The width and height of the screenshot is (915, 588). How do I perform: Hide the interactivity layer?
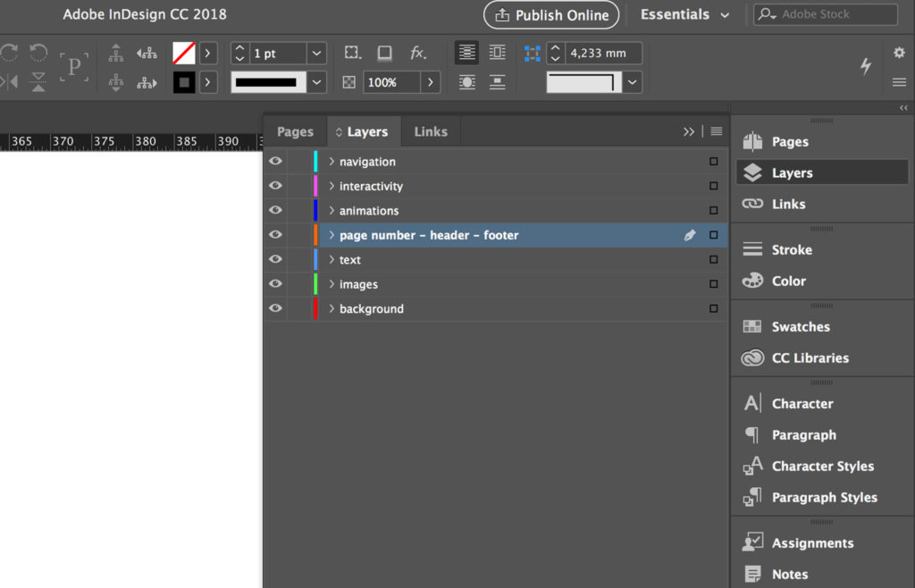click(x=275, y=186)
